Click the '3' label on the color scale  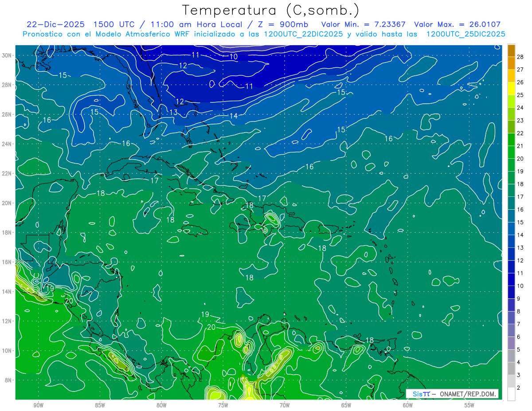(x=519, y=375)
